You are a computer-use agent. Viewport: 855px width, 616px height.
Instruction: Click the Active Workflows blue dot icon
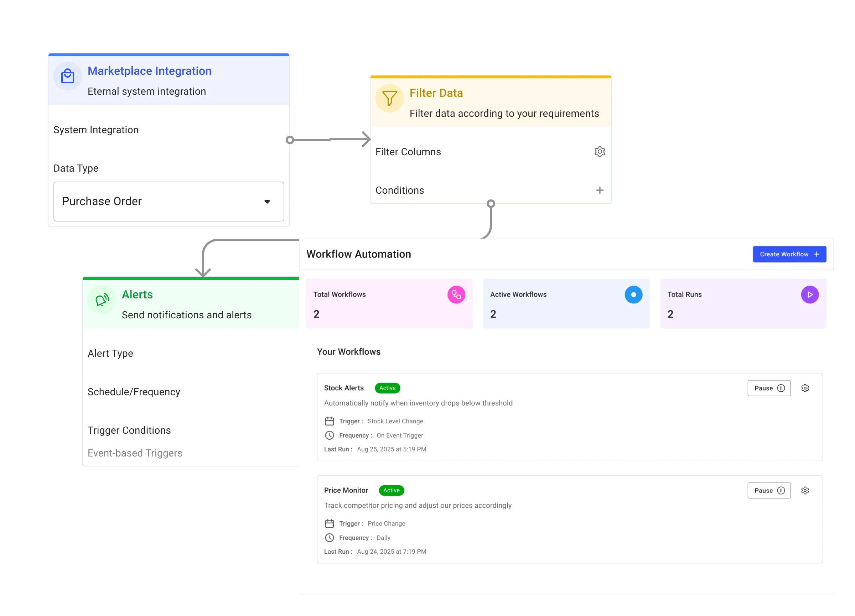[633, 294]
